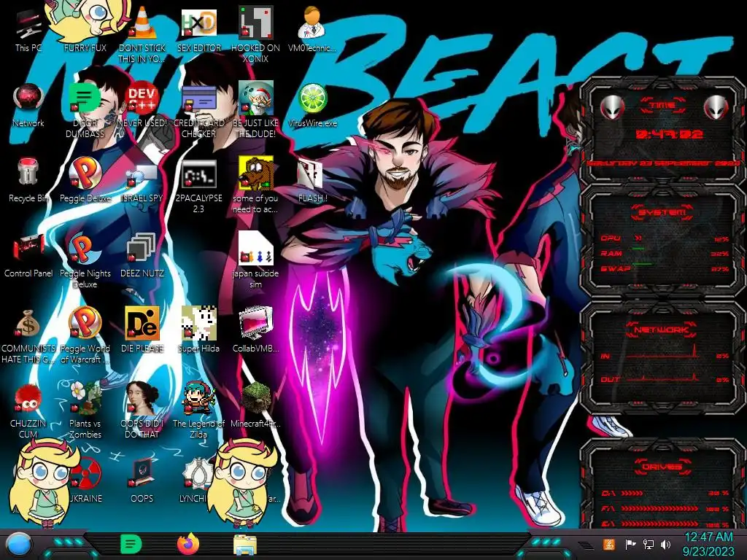This screenshot has width=747, height=560.
Task: Click the taskbar clock showing 12:47 AM
Action: 708,544
